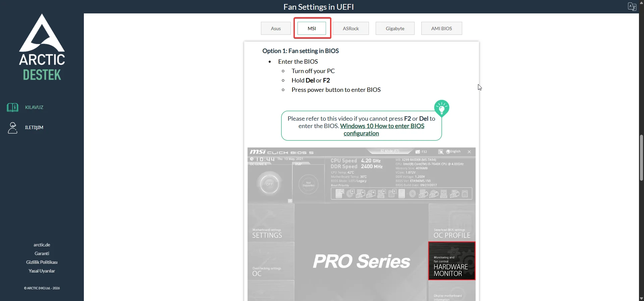Click the İletişim person icon
Image resolution: width=644 pixels, height=301 pixels.
[x=12, y=128]
